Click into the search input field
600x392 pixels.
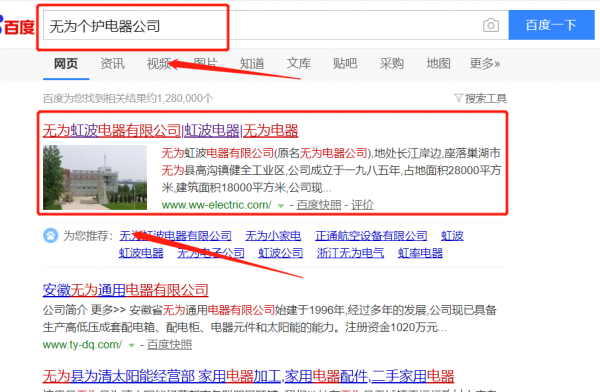click(276, 25)
